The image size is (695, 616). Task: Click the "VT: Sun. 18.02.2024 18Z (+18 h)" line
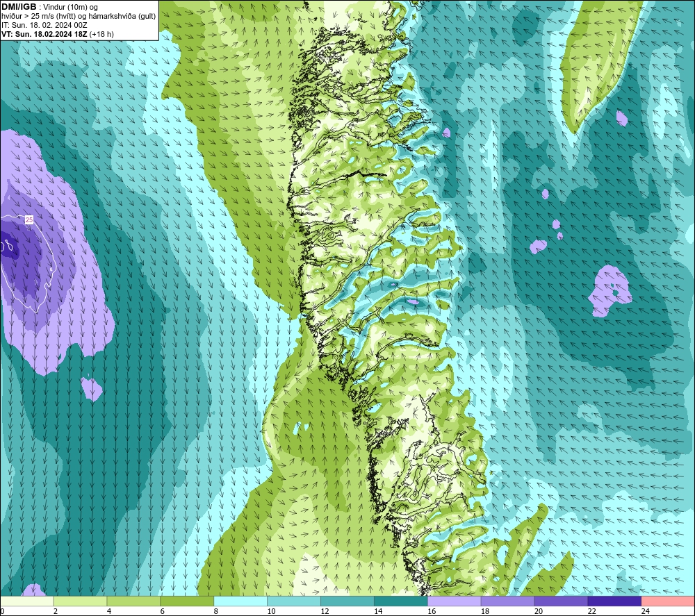[x=58, y=34]
